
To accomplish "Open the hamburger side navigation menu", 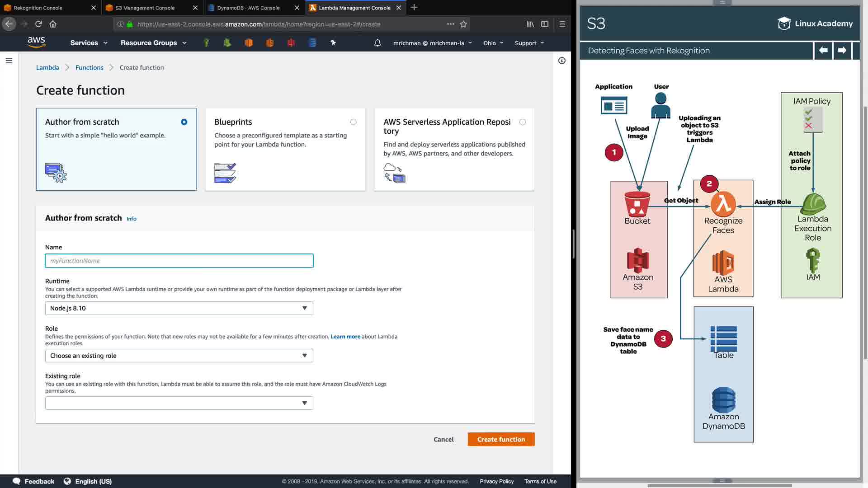I will click(9, 61).
